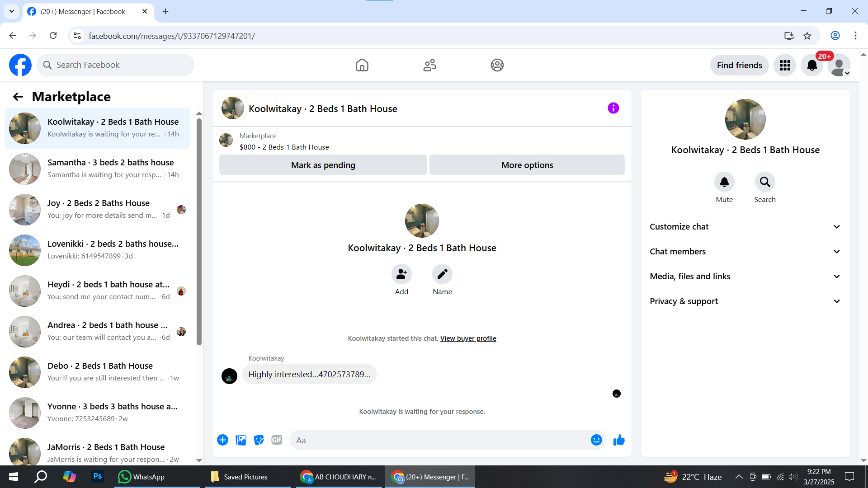Reload the page in browser toolbar
The image size is (868, 488).
pos(53,36)
